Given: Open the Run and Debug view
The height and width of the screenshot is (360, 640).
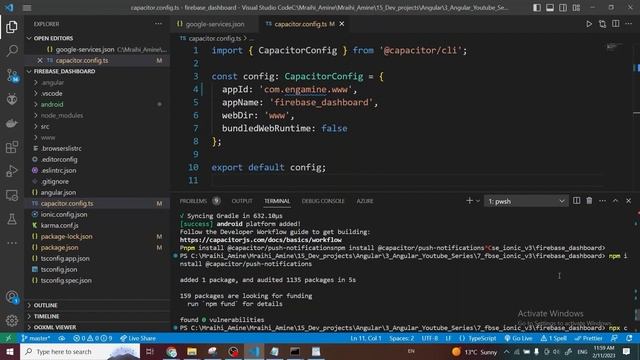Looking at the screenshot, I should 12,171.
